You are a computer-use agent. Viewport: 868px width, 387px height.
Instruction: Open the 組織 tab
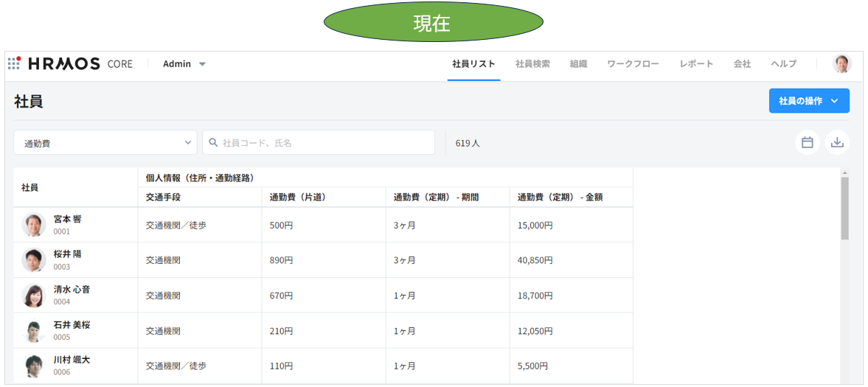[x=578, y=64]
